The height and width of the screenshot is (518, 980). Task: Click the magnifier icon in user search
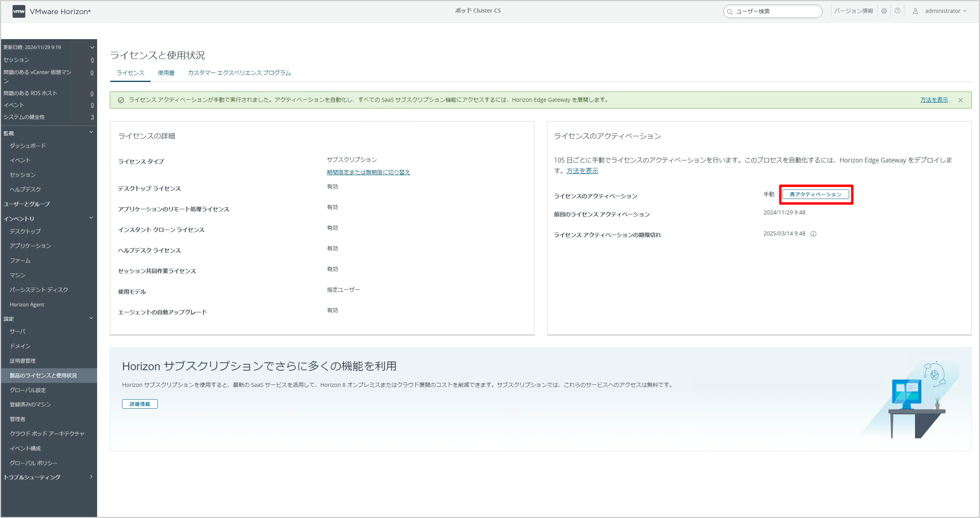click(x=730, y=12)
